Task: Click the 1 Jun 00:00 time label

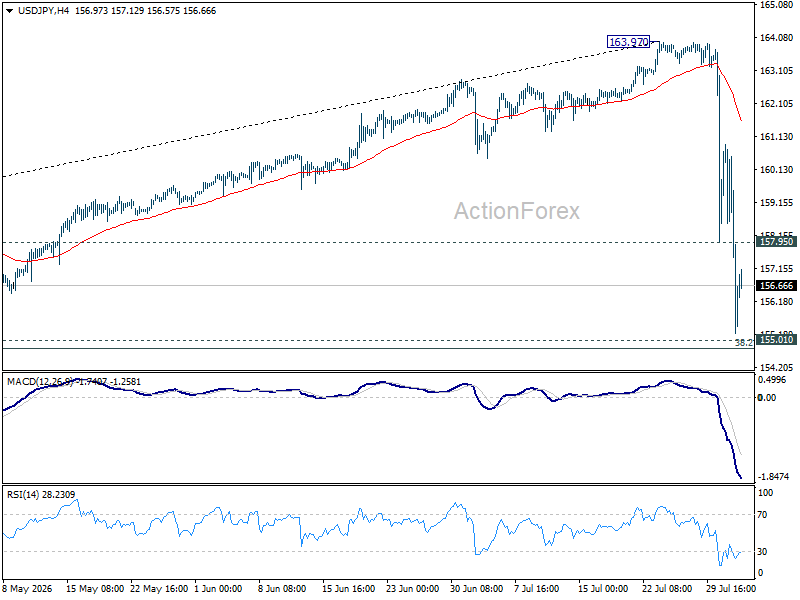Action: click(x=218, y=589)
